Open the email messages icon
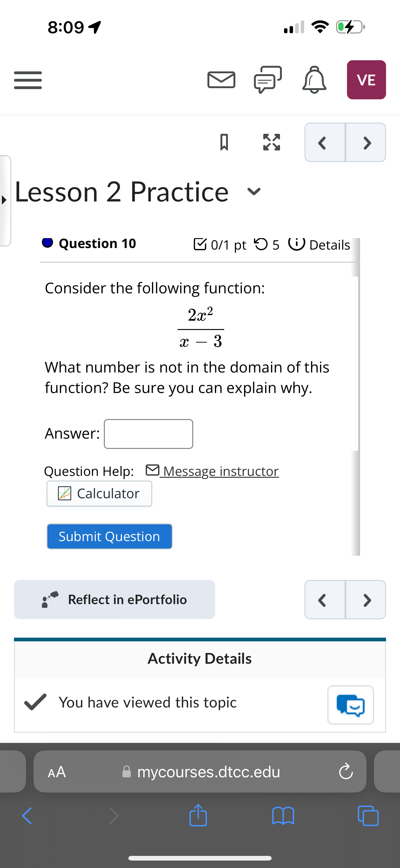400x868 pixels. pos(221,79)
